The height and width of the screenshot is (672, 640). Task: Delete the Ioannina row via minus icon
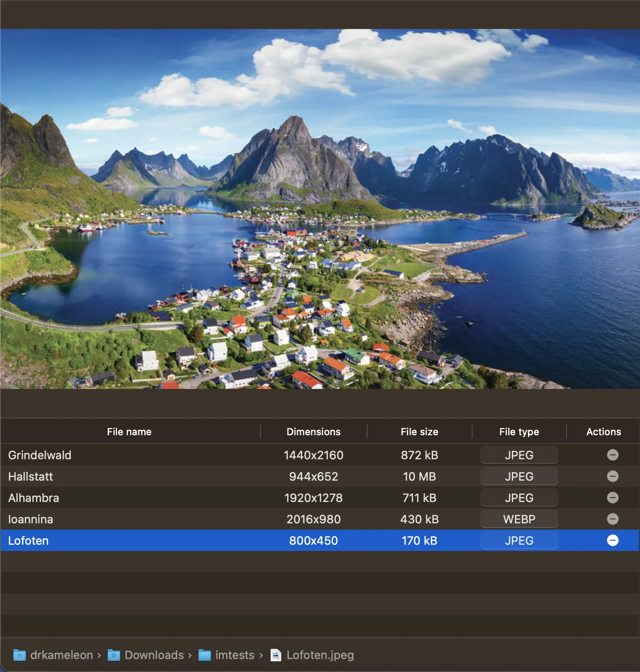click(x=612, y=519)
